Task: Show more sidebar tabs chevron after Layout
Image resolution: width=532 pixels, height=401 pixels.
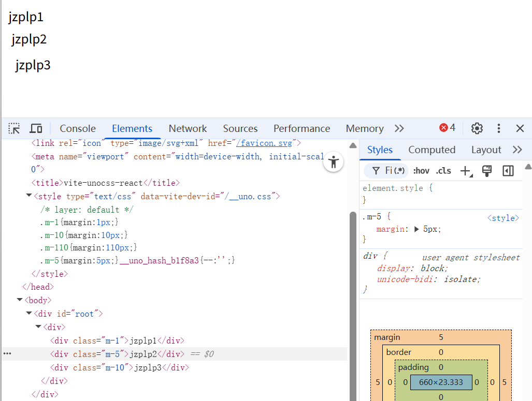Action: coord(517,150)
